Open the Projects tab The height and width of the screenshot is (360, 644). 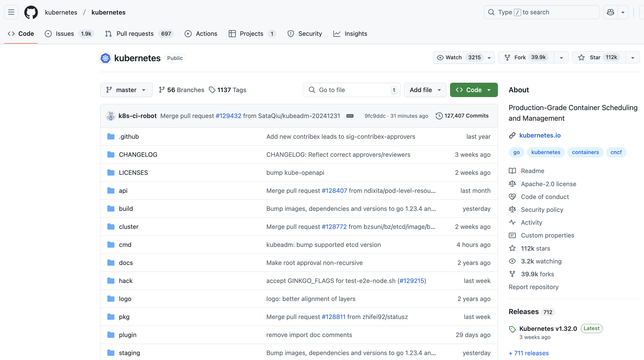coord(252,34)
